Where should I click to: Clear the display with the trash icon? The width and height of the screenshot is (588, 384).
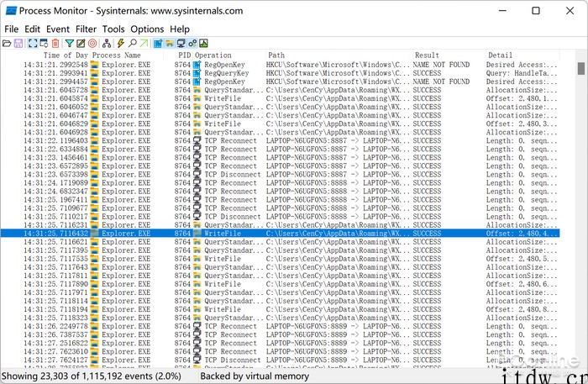pyautogui.click(x=55, y=44)
